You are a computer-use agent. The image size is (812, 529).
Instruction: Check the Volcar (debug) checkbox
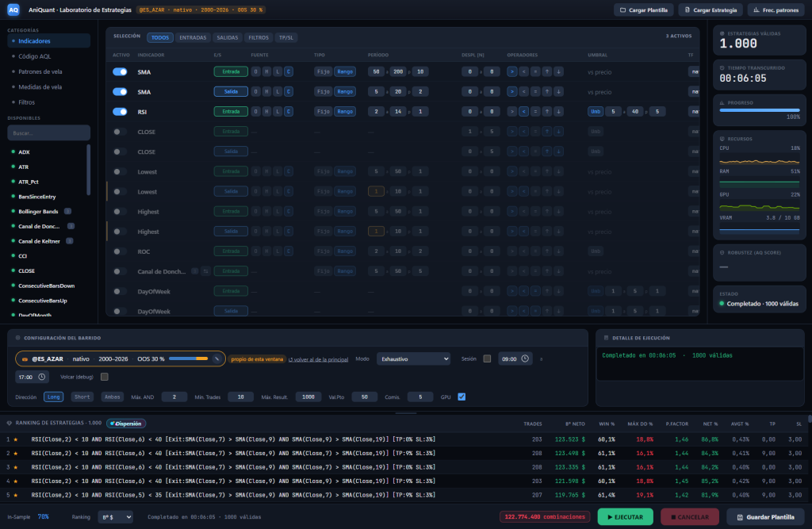pos(105,377)
